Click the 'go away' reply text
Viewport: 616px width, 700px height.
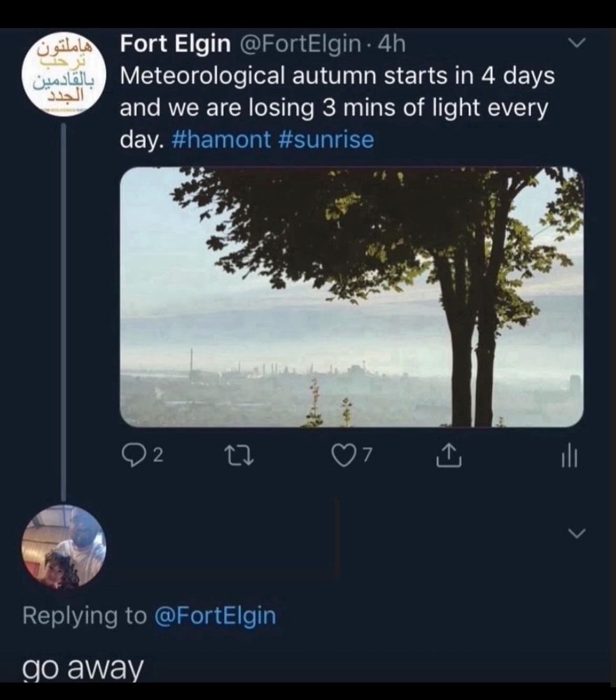pyautogui.click(x=83, y=668)
